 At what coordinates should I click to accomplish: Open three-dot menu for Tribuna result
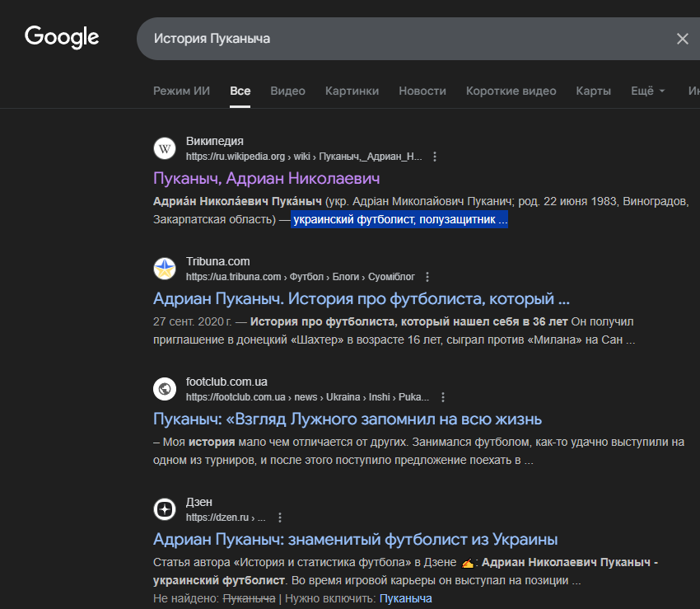pyautogui.click(x=427, y=277)
